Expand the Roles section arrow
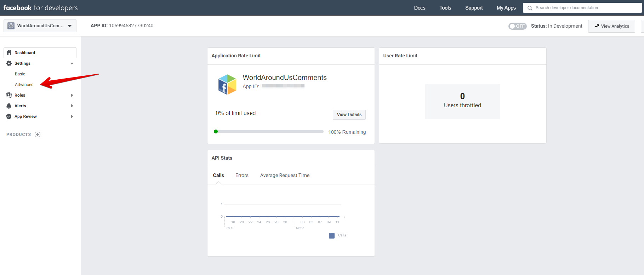This screenshot has width=644, height=275. click(72, 95)
